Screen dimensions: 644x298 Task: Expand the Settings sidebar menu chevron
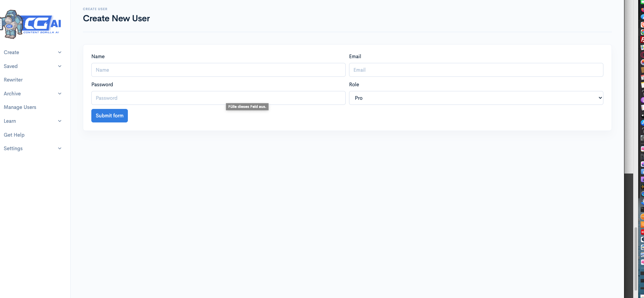click(x=60, y=148)
